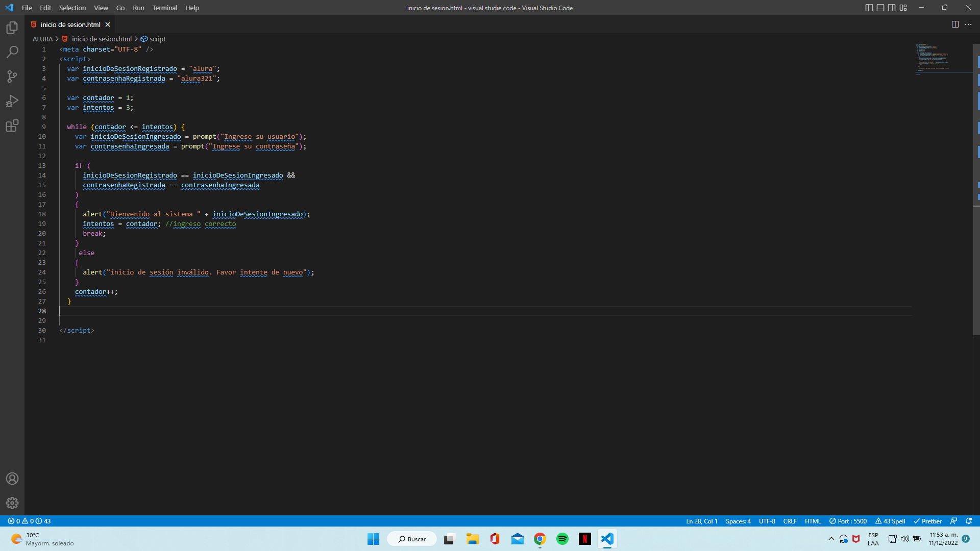Click the Buscar taskbar search box
This screenshot has width=980, height=551.
[x=412, y=539]
